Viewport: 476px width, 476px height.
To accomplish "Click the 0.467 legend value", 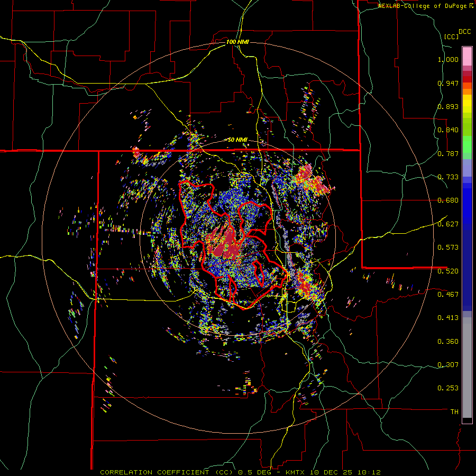I will click(x=448, y=295).
